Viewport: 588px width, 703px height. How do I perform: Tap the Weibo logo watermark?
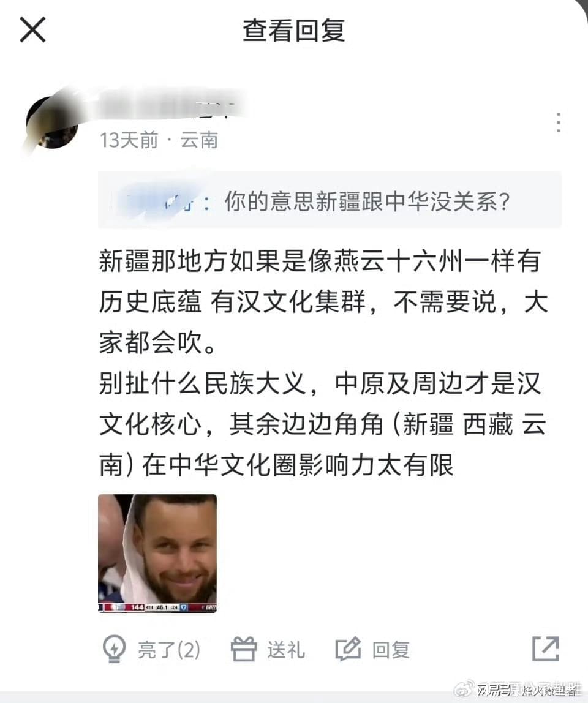[464, 689]
